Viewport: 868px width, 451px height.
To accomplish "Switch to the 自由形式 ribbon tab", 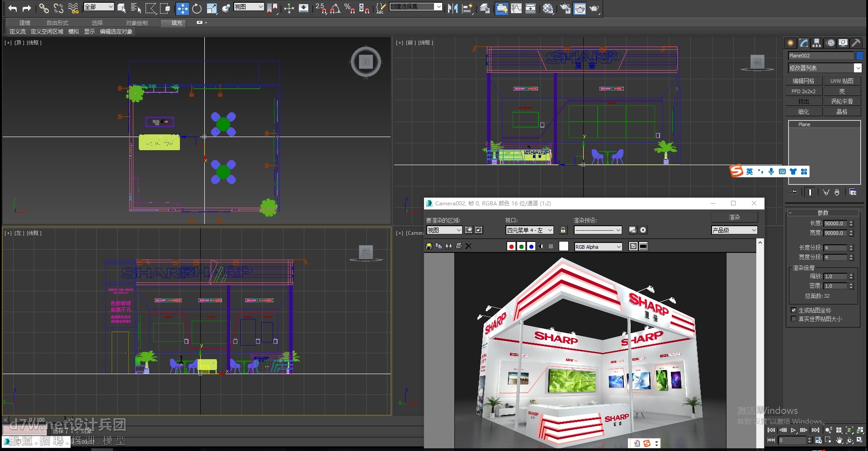I will click(57, 23).
